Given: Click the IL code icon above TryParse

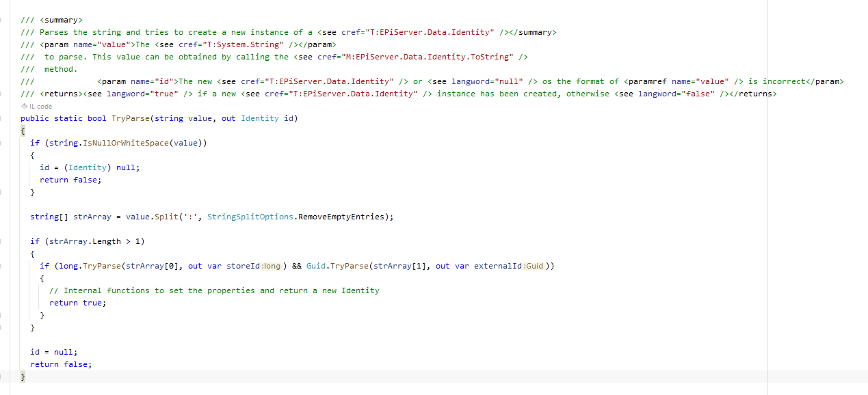Looking at the screenshot, I should click(24, 107).
